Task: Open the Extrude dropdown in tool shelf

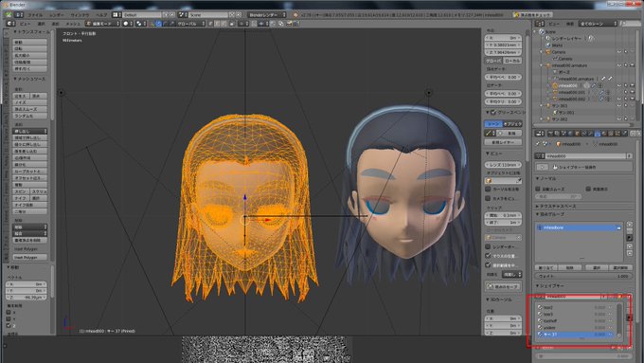Action: click(x=30, y=131)
